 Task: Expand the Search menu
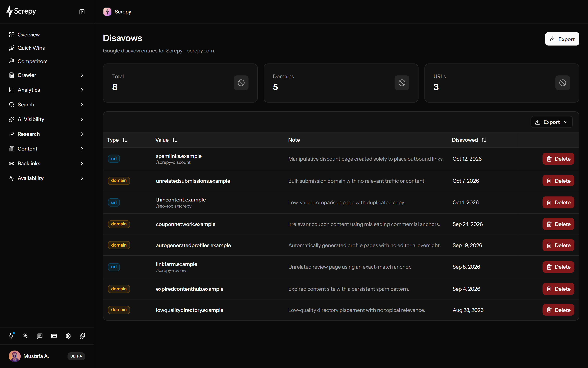point(47,105)
